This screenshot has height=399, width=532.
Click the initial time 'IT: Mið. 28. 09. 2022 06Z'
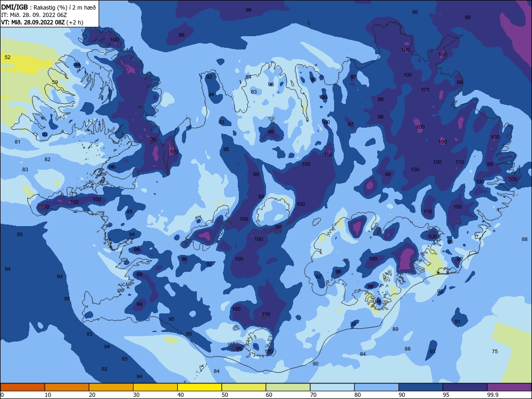coord(34,15)
